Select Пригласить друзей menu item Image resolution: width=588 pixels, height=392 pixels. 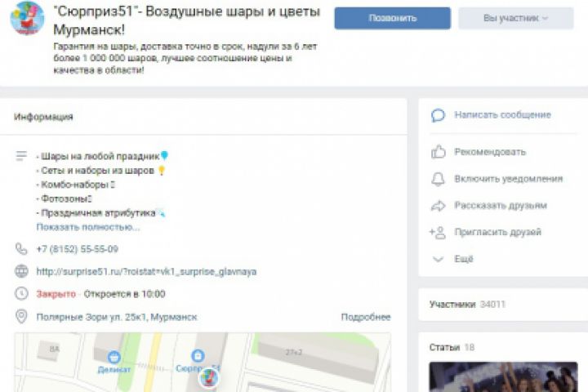click(x=497, y=232)
